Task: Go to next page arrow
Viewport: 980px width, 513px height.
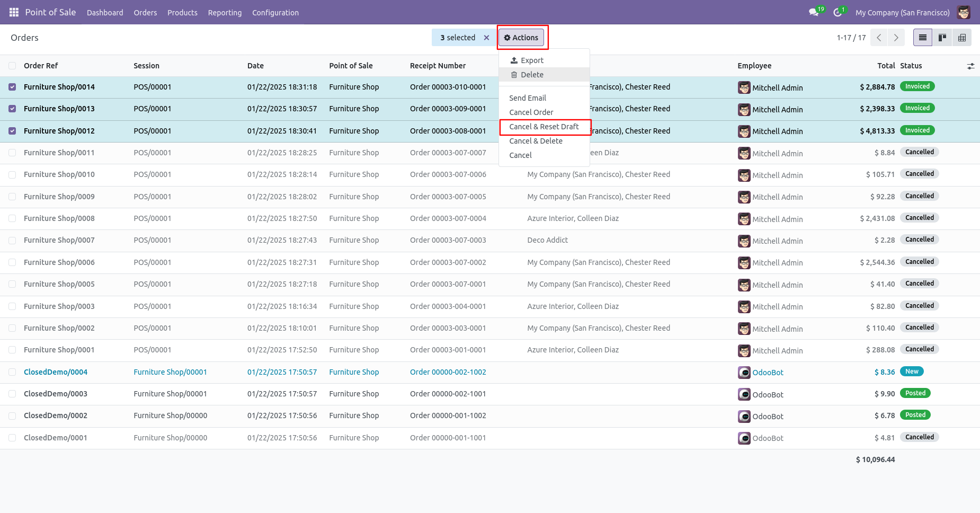Action: tap(896, 38)
